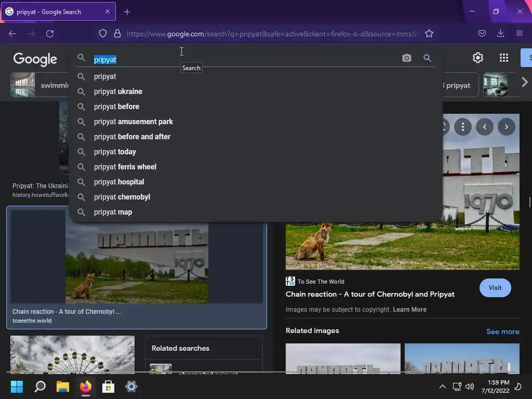
Task: Open the Firefox downloads panel
Action: pyautogui.click(x=500, y=33)
